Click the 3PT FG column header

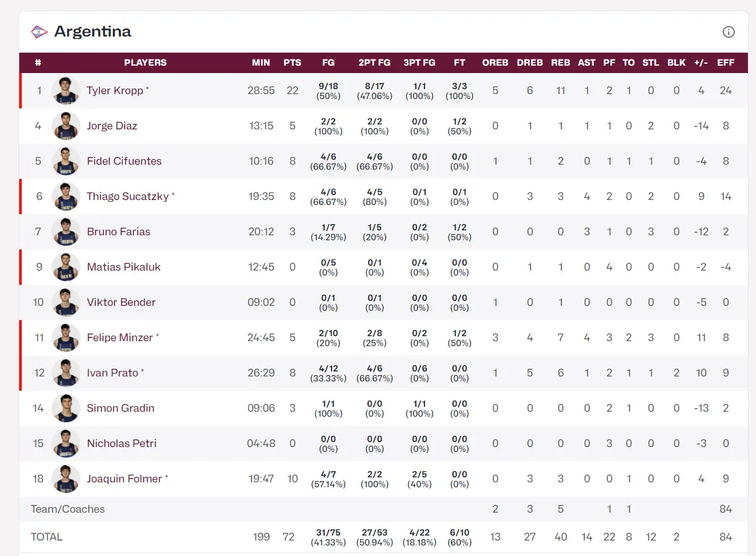(x=419, y=63)
